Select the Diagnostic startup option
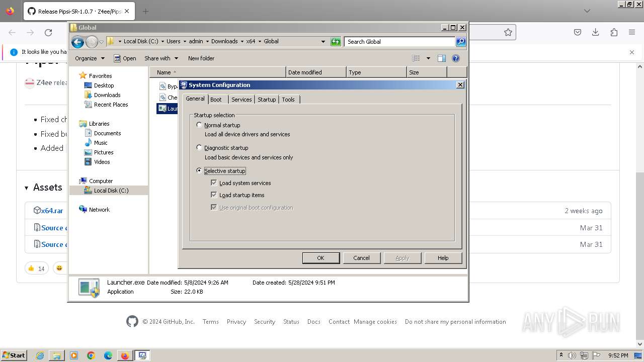 [x=199, y=147]
